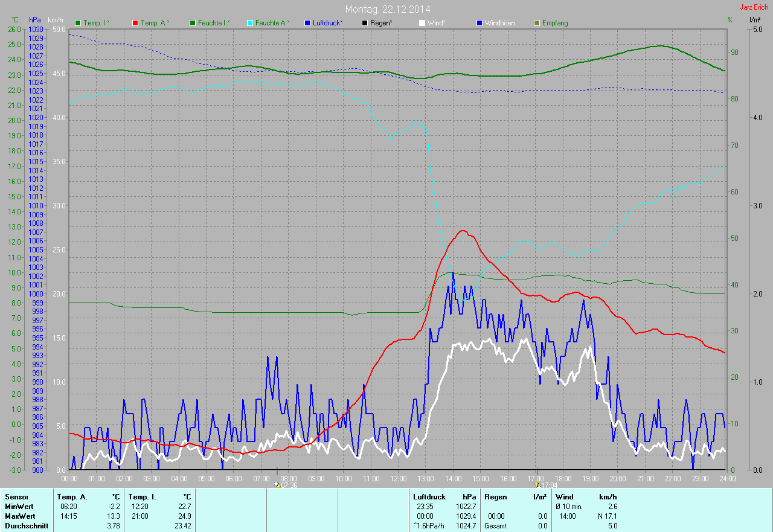Click the black Regen legend square
773x532 pixels.
(365, 23)
